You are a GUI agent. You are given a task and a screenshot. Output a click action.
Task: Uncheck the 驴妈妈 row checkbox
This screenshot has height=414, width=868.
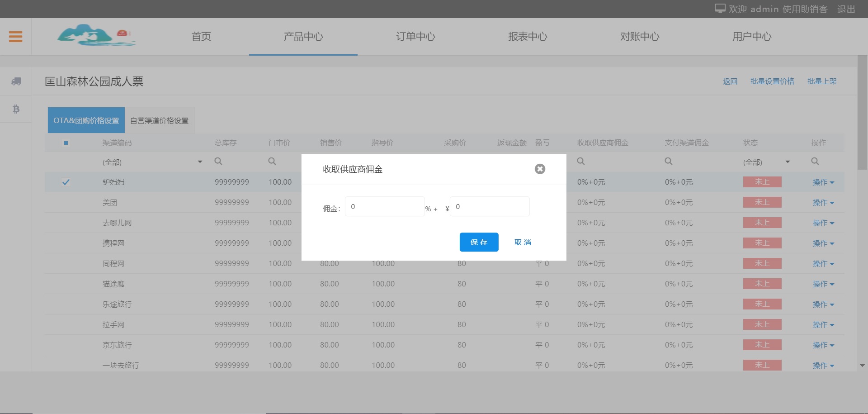[x=66, y=182]
